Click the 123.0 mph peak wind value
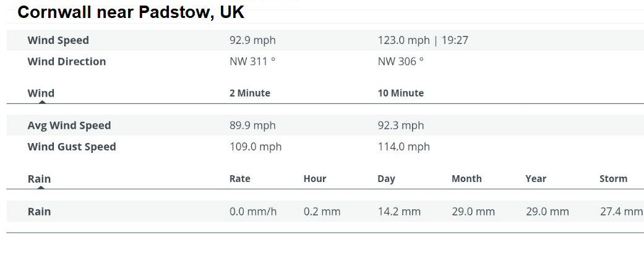This screenshot has width=644, height=273. pos(403,40)
